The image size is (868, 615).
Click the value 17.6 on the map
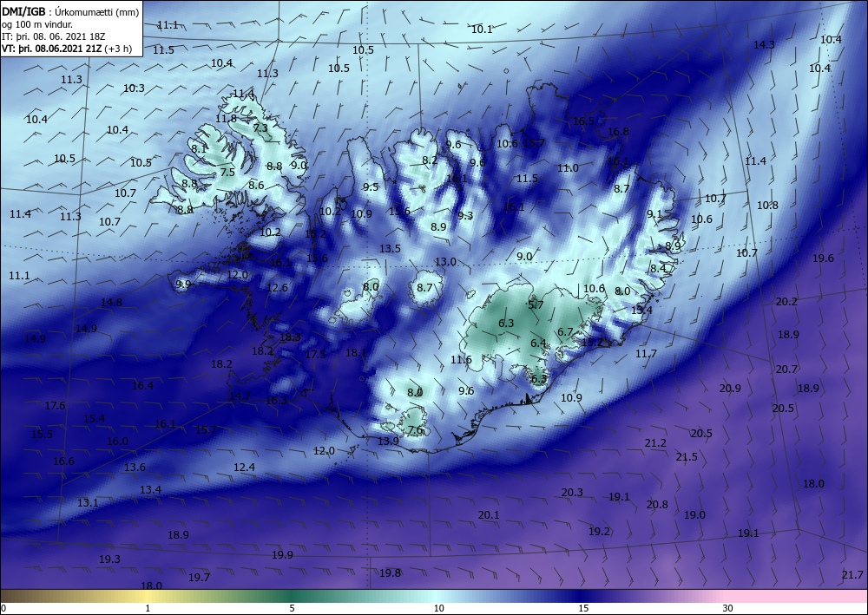[x=55, y=406]
